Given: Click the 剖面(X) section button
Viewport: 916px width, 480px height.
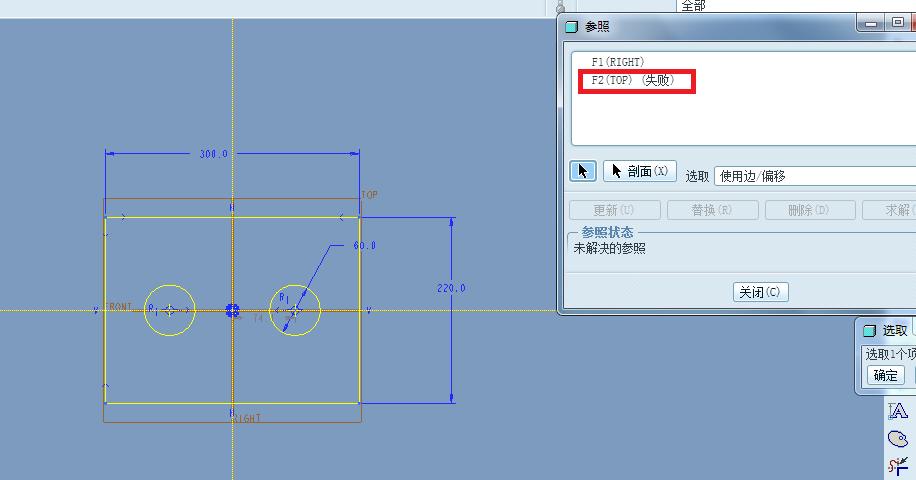Looking at the screenshot, I should [640, 171].
